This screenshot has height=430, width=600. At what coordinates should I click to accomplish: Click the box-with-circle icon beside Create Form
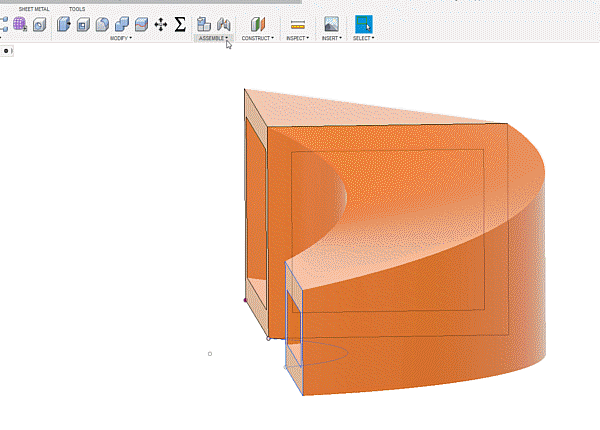39,25
